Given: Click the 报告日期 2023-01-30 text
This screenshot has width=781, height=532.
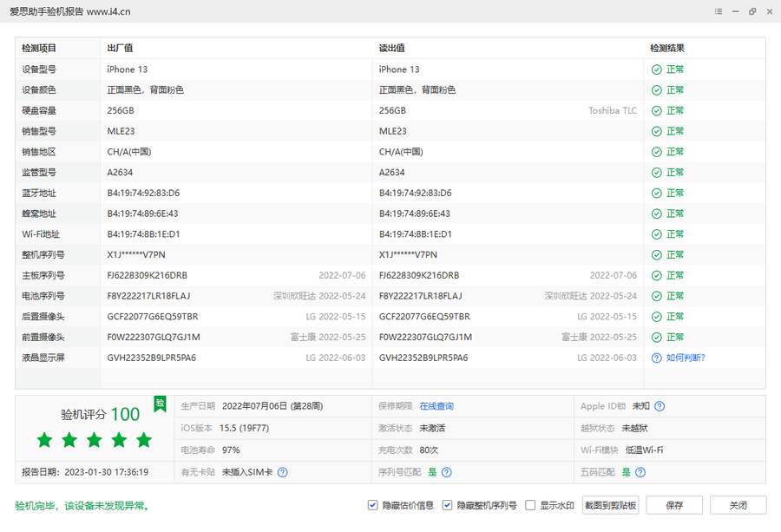Looking at the screenshot, I should (85, 472).
